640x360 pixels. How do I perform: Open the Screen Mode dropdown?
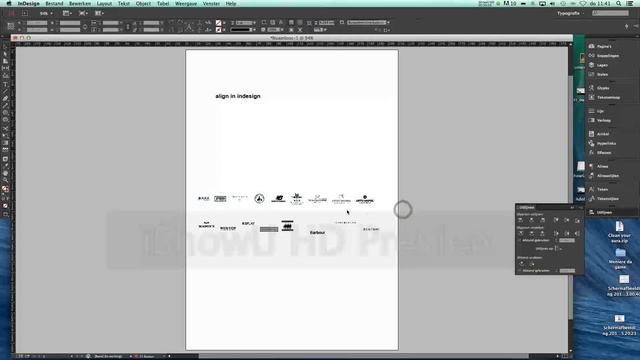(x=83, y=13)
